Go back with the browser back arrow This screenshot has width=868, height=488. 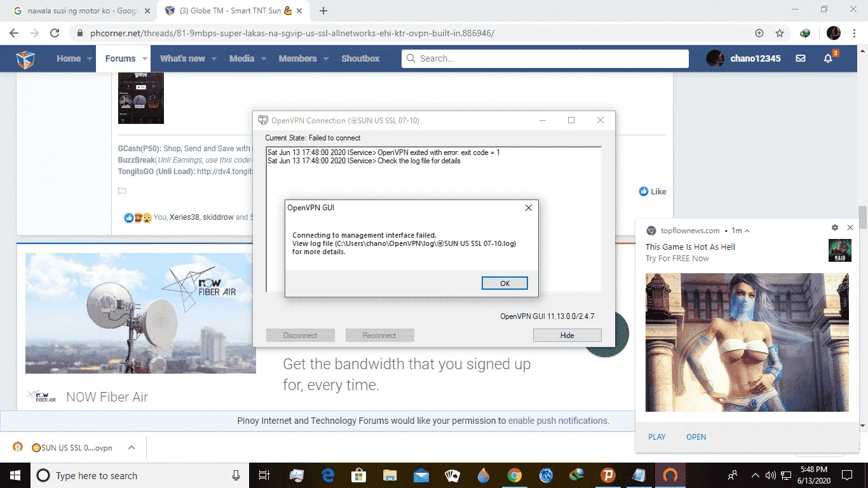(x=14, y=33)
